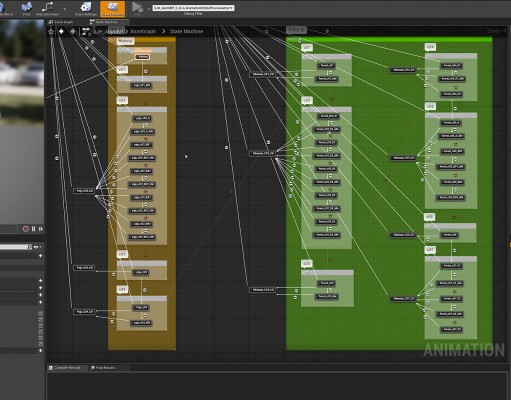Select the orange-outlined active state node
The width and height of the screenshot is (511, 400).
pyautogui.click(x=142, y=57)
